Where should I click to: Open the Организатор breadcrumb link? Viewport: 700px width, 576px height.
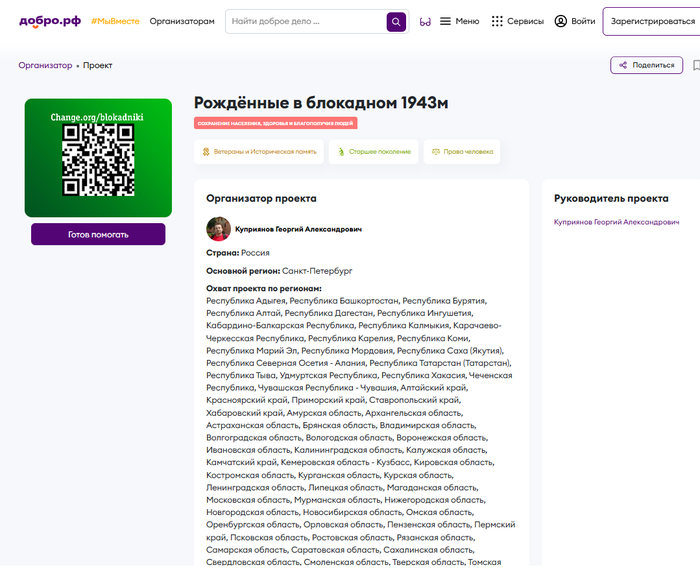45,65
